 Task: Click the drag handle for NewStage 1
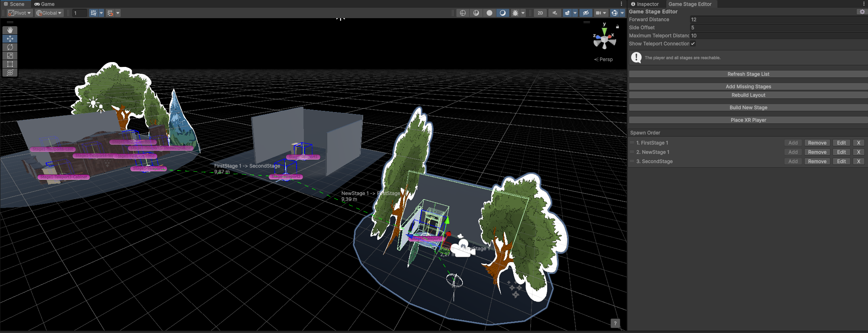point(632,152)
